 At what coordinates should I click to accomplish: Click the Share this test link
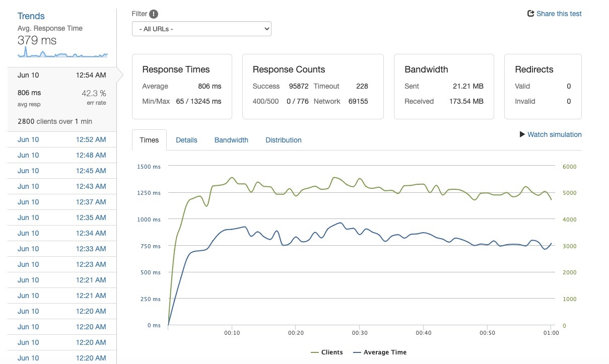coord(559,14)
